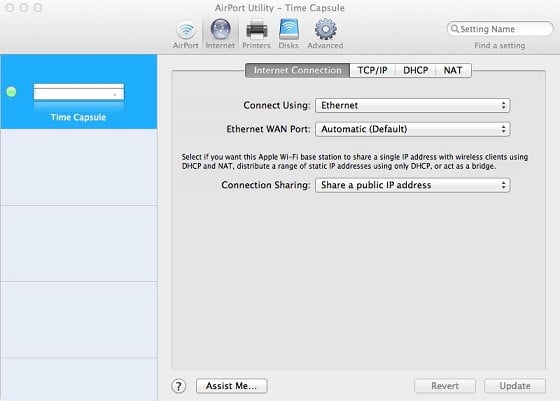Switch to the Internet Connection tab

pos(298,70)
